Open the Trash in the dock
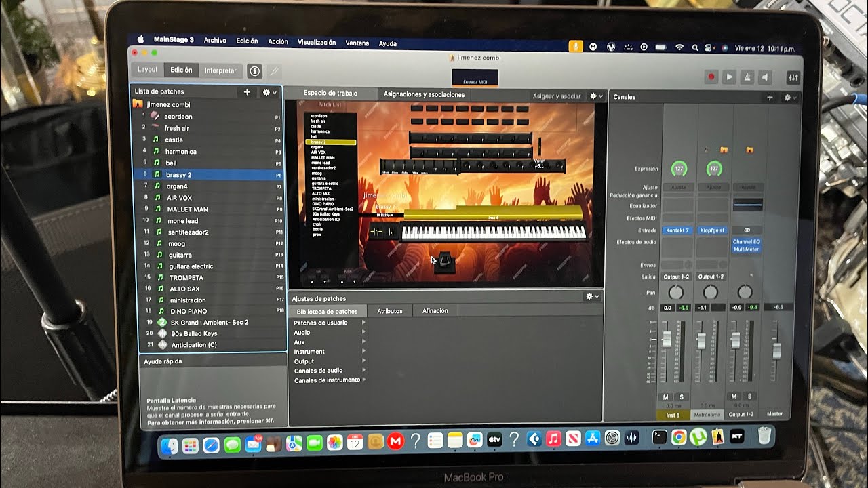Image resolution: width=868 pixels, height=488 pixels. pos(764,435)
